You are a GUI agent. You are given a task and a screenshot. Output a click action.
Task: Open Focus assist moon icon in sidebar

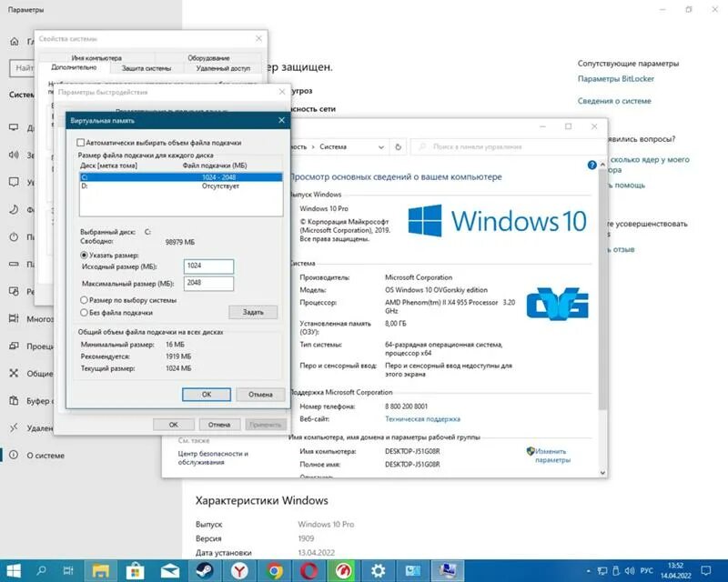click(x=14, y=209)
